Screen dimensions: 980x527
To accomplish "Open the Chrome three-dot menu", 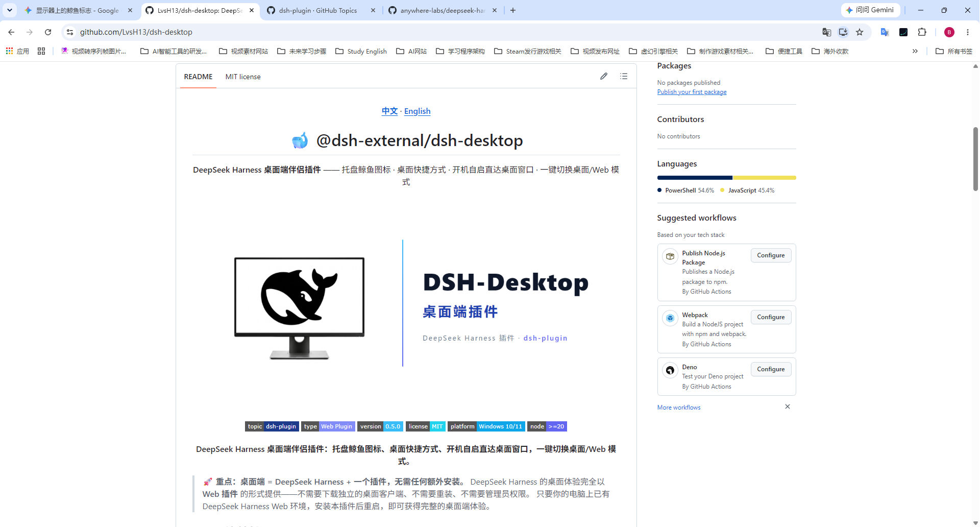I will point(968,32).
